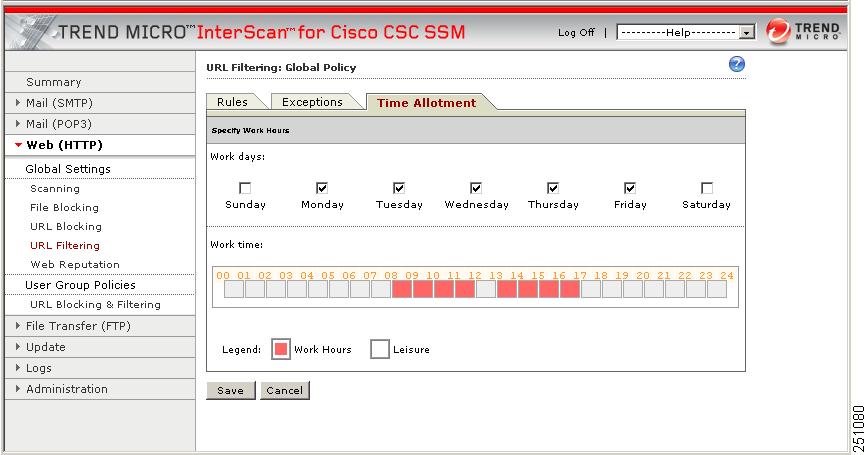The image size is (866, 455).
Task: Open the Summary page in sidebar
Action: click(x=54, y=82)
